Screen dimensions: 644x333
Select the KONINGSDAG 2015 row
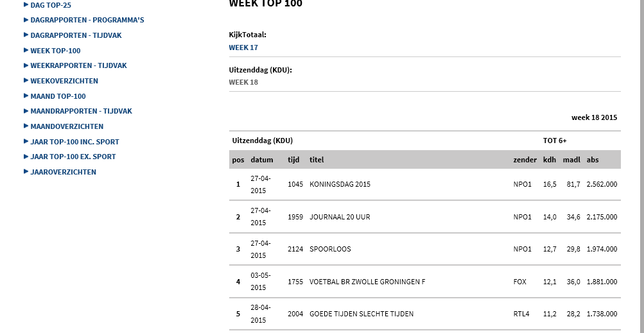coord(424,184)
